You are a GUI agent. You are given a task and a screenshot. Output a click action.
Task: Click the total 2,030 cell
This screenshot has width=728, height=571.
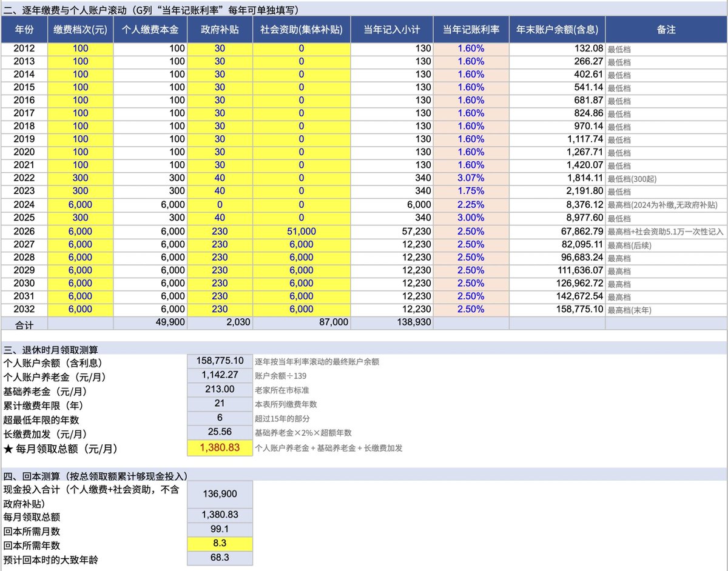(x=220, y=322)
